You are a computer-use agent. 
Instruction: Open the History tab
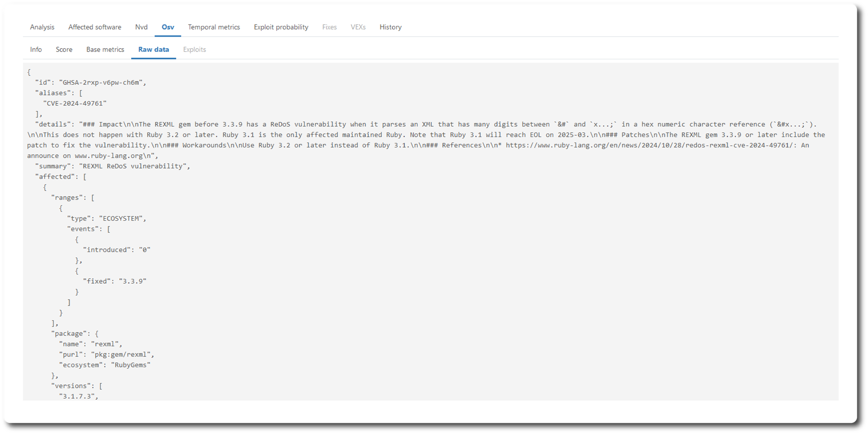point(390,27)
